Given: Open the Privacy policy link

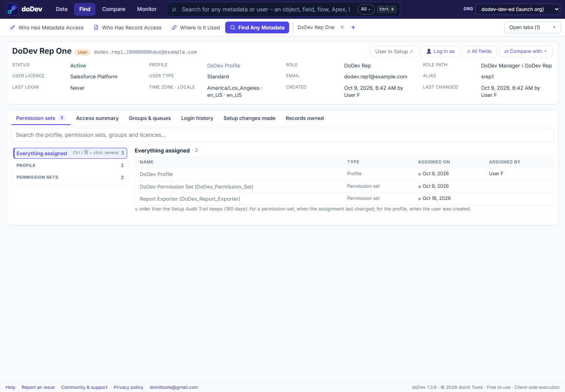Looking at the screenshot, I should [128, 387].
